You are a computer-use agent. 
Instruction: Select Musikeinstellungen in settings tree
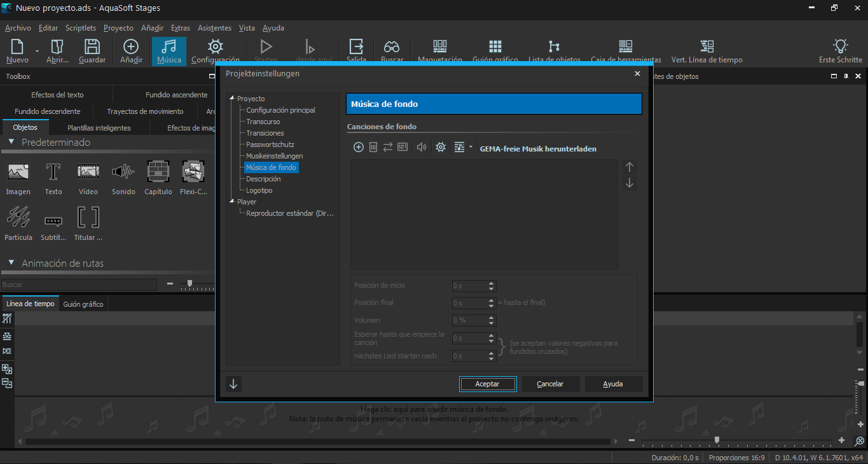click(x=275, y=156)
